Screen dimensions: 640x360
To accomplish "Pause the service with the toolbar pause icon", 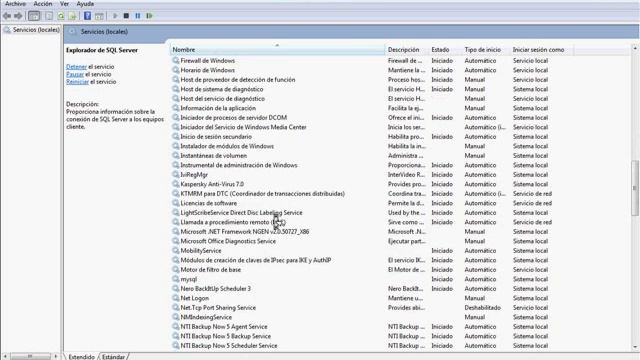I will 138,16.
